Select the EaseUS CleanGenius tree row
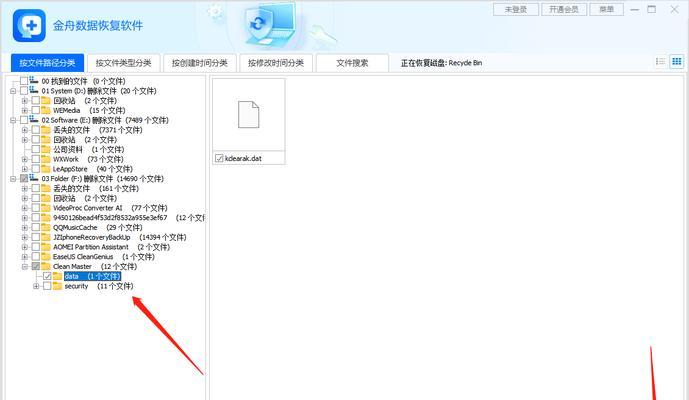The width and height of the screenshot is (689, 400). click(104, 257)
